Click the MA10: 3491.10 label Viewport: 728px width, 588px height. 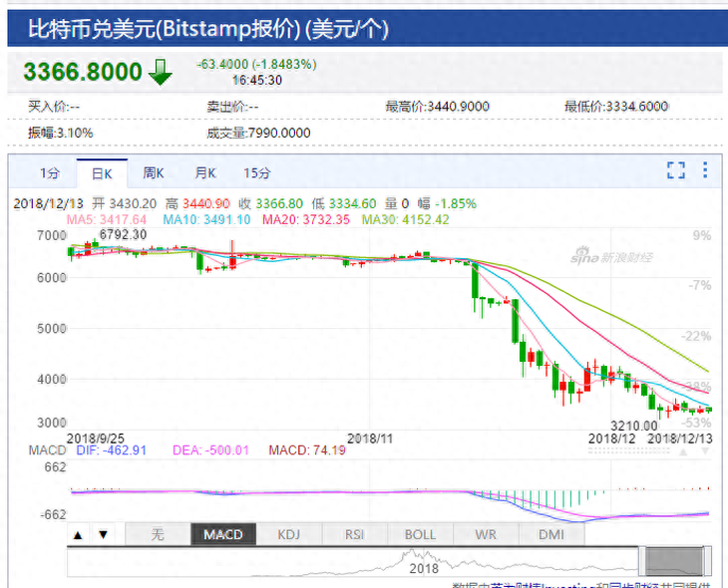pos(206,219)
